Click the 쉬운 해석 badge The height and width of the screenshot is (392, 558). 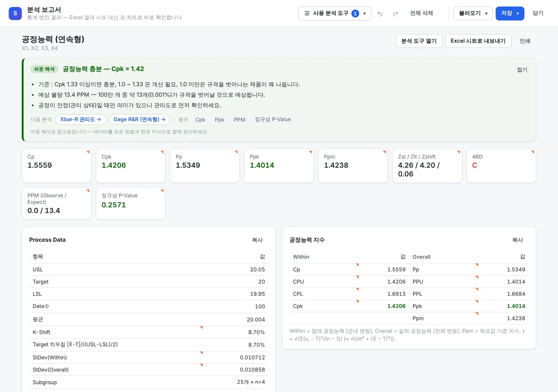coord(44,69)
